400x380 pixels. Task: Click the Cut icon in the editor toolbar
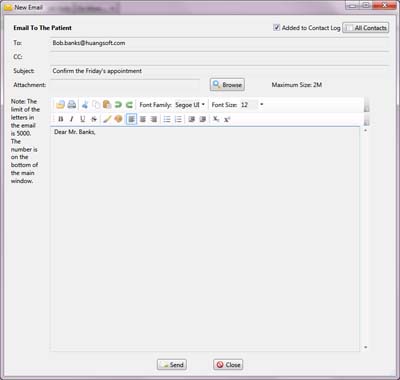coord(85,105)
